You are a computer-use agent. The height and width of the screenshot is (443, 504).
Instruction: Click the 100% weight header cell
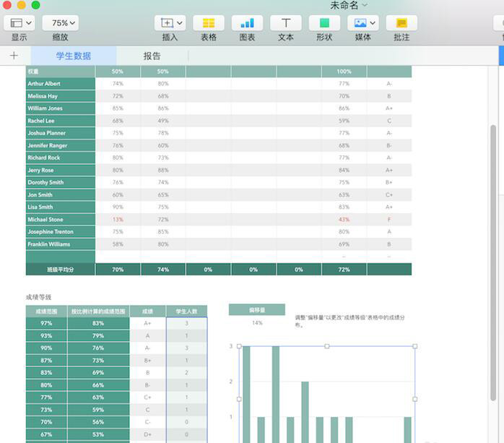[x=344, y=72]
